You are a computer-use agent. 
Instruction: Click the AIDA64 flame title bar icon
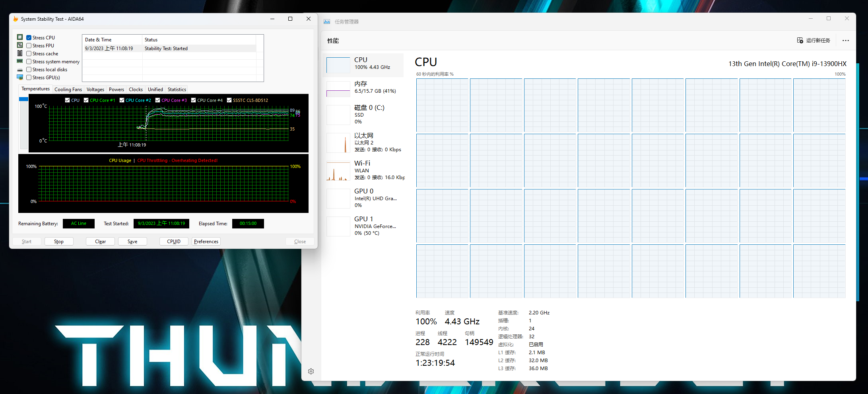[16, 19]
